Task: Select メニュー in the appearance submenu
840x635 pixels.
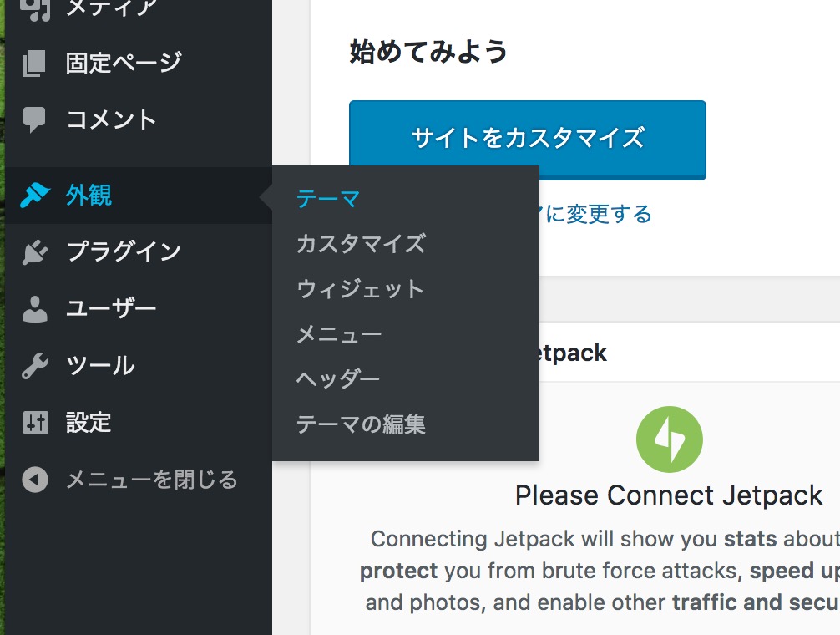Action: tap(339, 334)
